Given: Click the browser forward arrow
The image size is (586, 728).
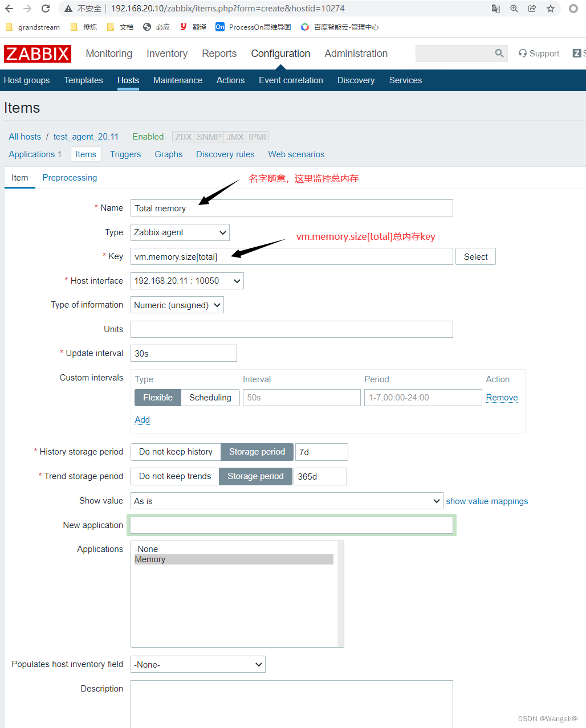Looking at the screenshot, I should click(27, 9).
